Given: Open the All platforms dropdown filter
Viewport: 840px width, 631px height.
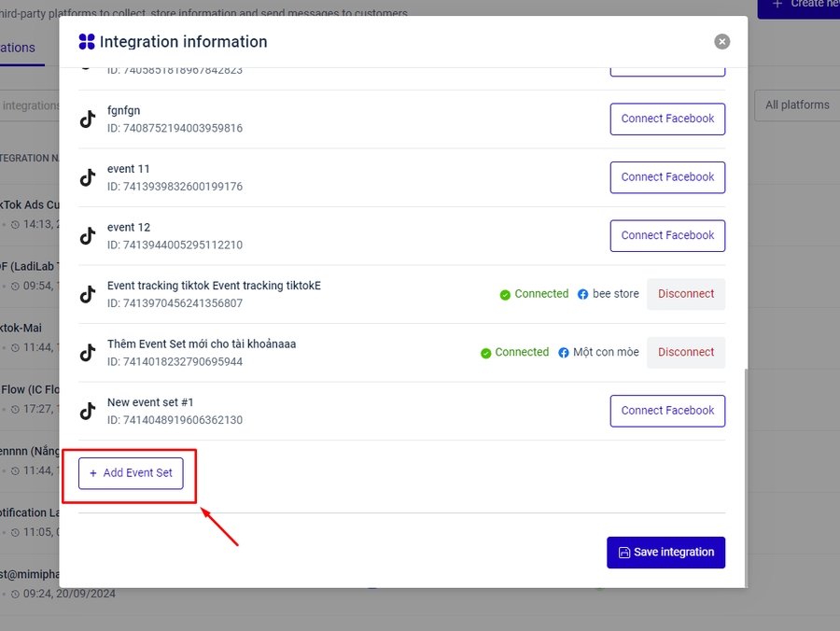Looking at the screenshot, I should (x=796, y=105).
